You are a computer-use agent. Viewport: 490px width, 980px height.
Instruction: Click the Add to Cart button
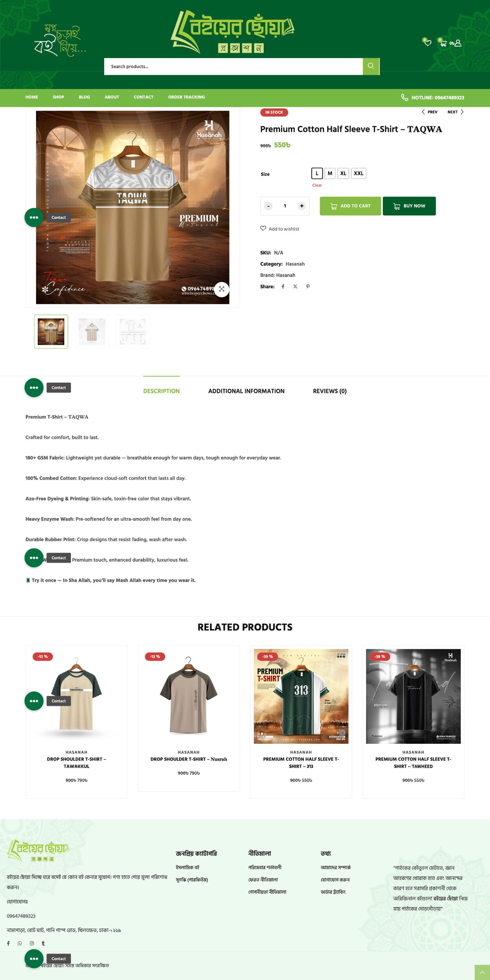350,206
